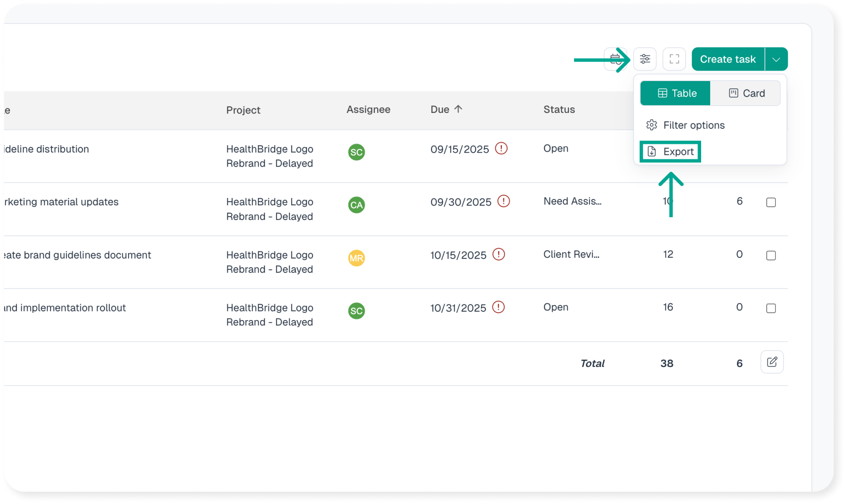Click the CA assignee avatar
Viewport: 846px width, 504px height.
click(356, 205)
